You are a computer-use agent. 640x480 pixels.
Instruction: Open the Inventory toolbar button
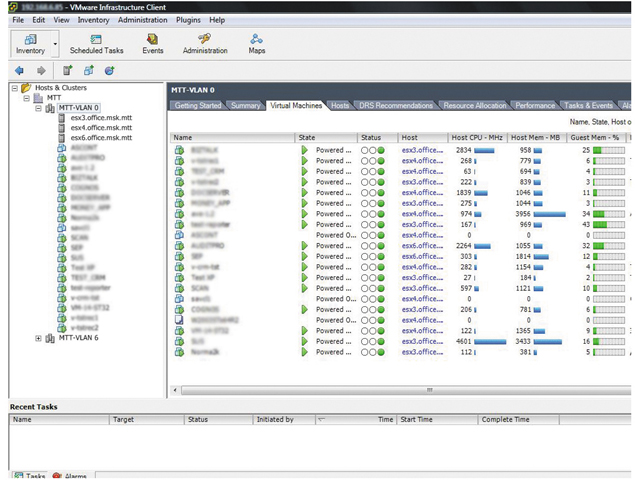(31, 44)
